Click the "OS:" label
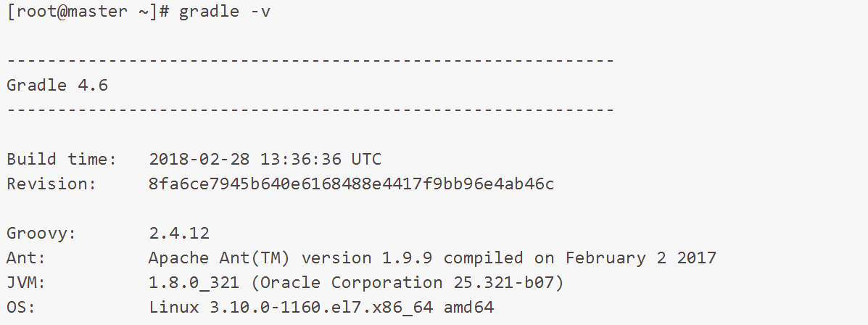 pos(22,308)
